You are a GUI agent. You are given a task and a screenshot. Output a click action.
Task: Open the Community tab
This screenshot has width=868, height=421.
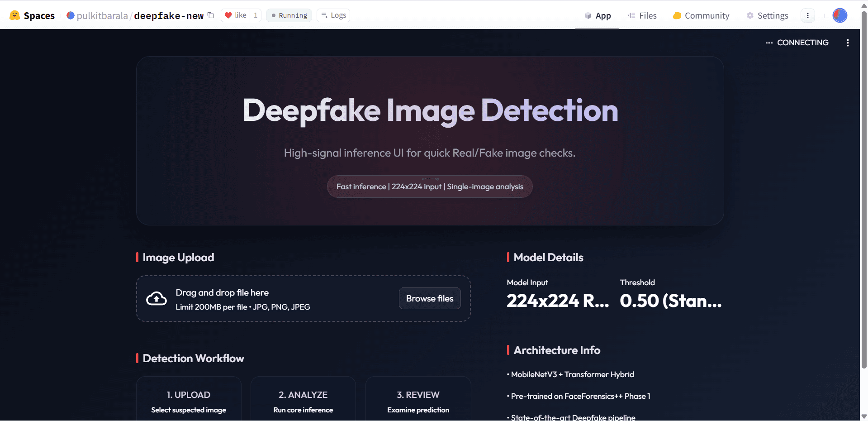coord(701,15)
